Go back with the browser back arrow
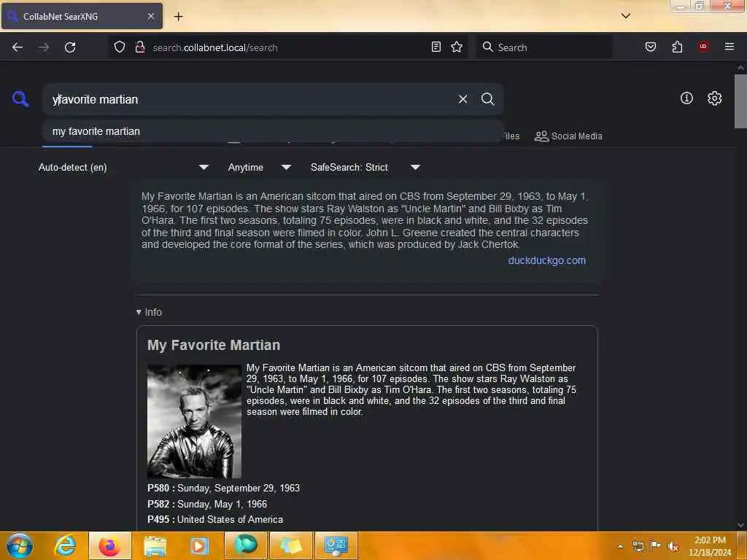 (18, 47)
